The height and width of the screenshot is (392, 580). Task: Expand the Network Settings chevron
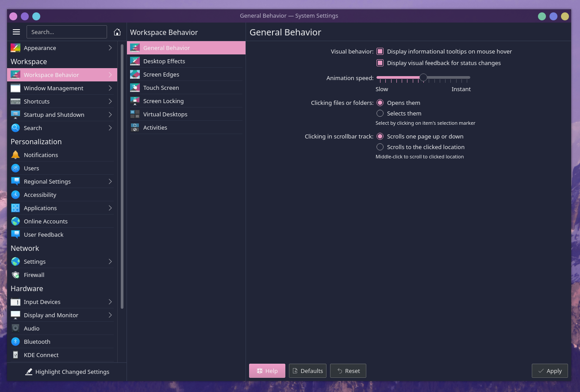pyautogui.click(x=110, y=261)
